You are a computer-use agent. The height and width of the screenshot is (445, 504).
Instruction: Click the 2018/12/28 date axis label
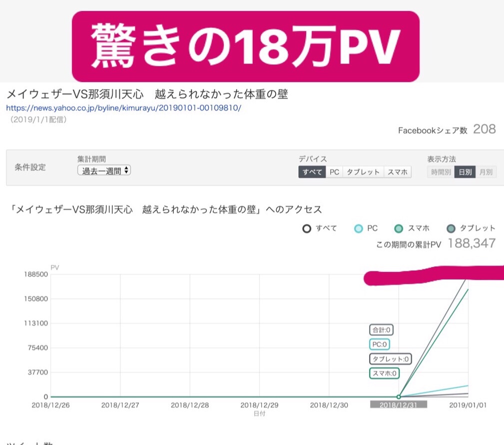190,405
